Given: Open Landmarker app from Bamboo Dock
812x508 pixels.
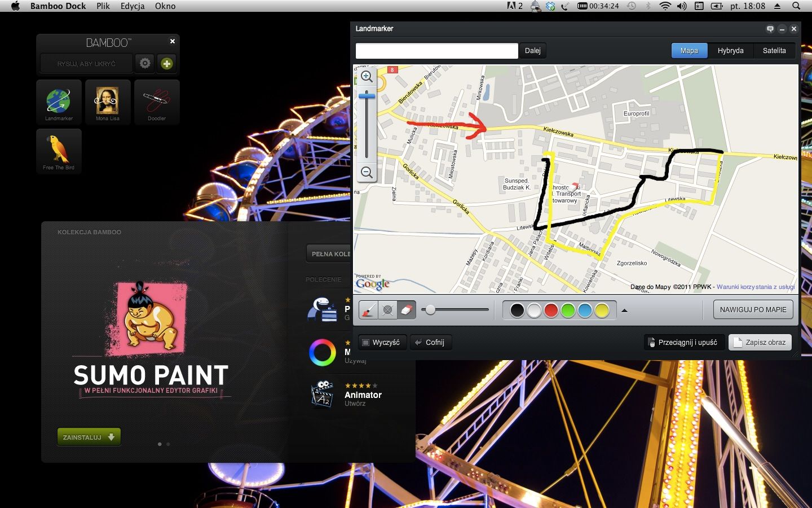Looking at the screenshot, I should pyautogui.click(x=59, y=102).
